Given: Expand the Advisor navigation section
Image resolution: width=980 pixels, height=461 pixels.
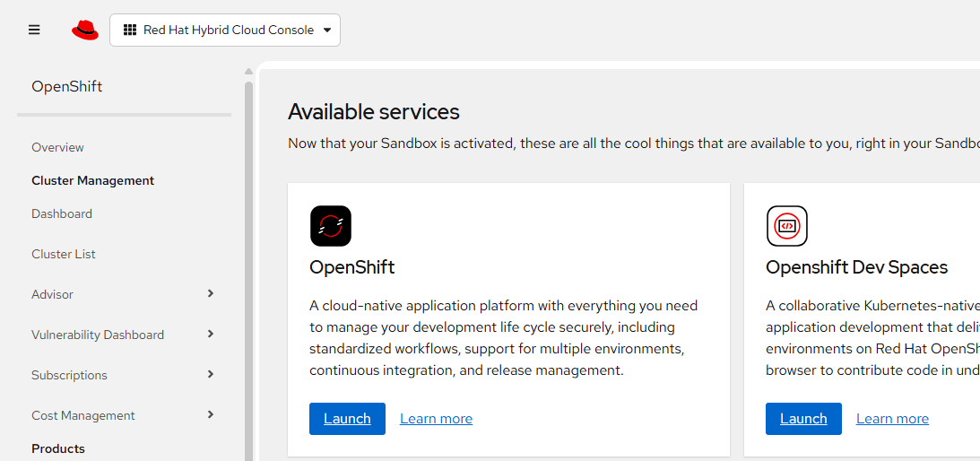Looking at the screenshot, I should 211,293.
